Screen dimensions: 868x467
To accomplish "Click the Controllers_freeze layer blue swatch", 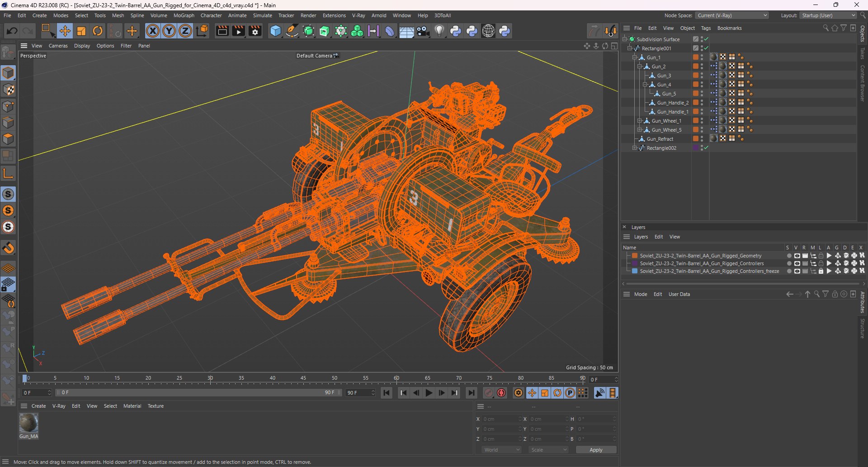I will tap(635, 271).
